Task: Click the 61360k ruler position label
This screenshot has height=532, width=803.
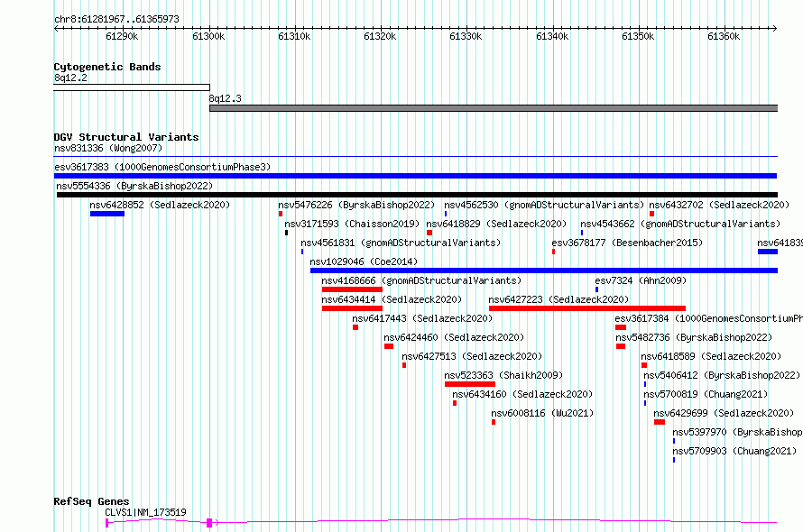Action: pyautogui.click(x=724, y=36)
